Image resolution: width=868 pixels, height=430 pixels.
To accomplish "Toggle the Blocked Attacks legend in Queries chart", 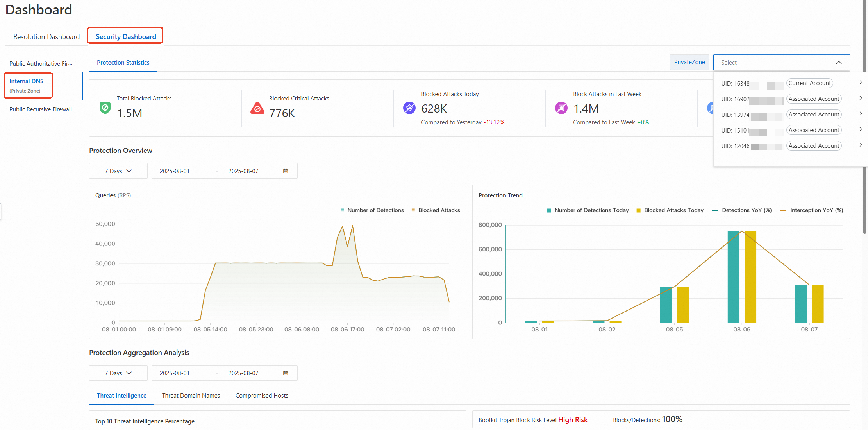I will click(436, 210).
